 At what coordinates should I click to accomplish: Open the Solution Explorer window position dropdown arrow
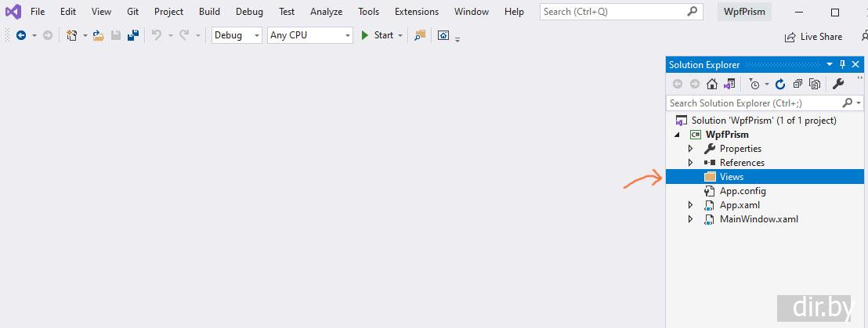coord(830,65)
